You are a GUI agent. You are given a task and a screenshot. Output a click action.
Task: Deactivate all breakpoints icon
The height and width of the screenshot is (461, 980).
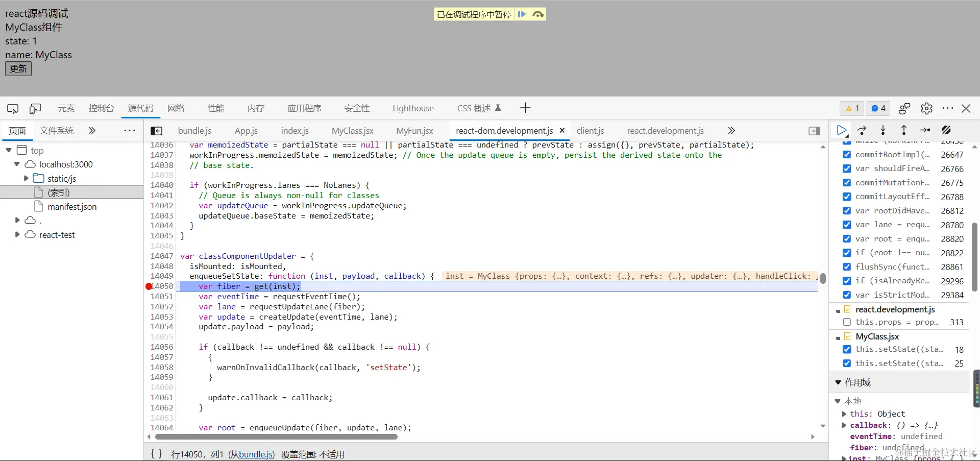click(x=946, y=130)
